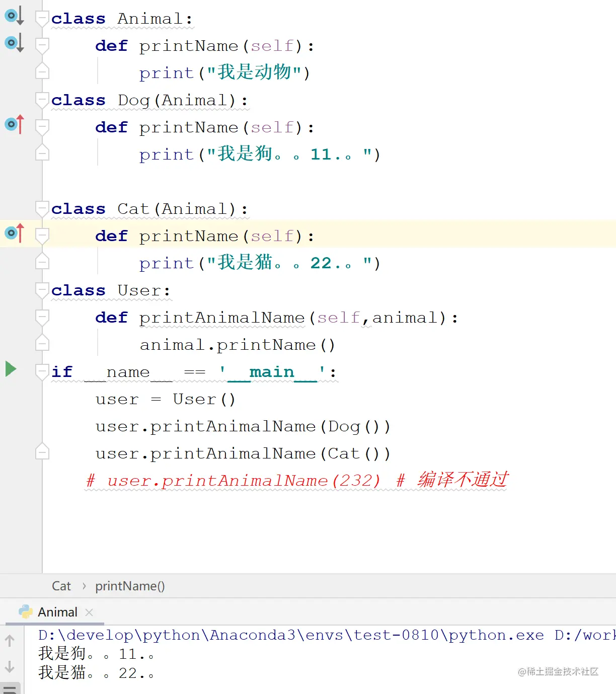Click end fold marker at Cat() call line

click(x=42, y=452)
